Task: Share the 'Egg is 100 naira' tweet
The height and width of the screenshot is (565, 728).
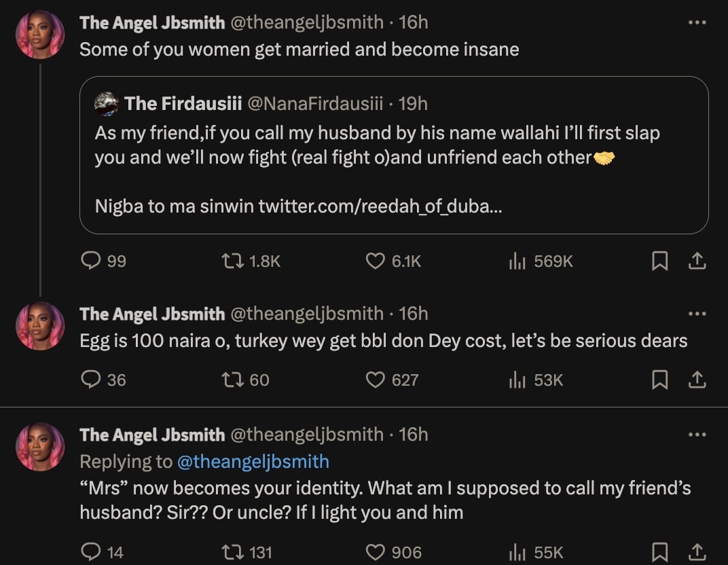Action: coord(698,380)
